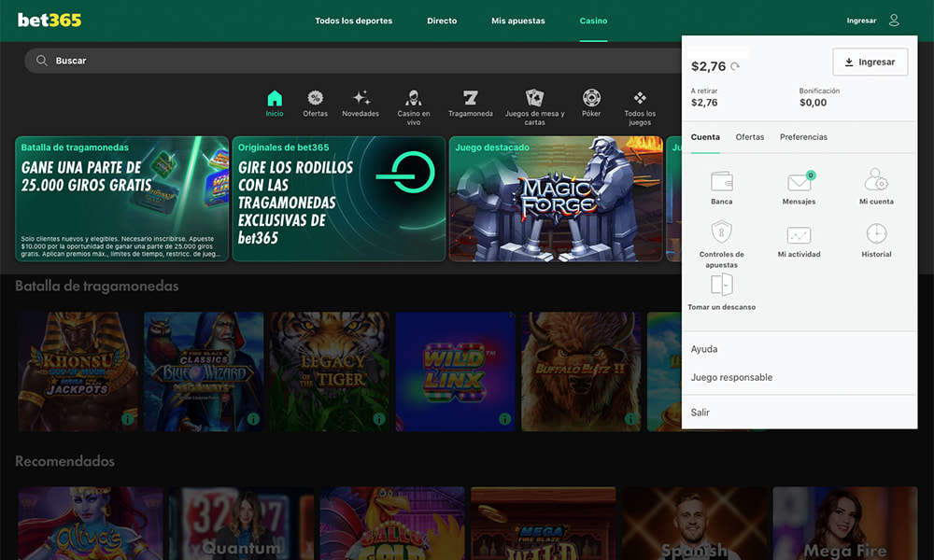Open the Historial clock icon
Screen dimensions: 934x560
tap(876, 233)
